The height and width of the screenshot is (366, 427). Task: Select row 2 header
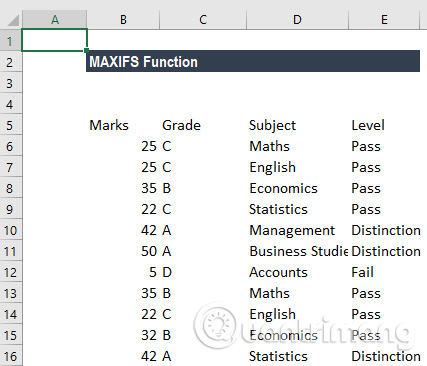click(x=11, y=62)
